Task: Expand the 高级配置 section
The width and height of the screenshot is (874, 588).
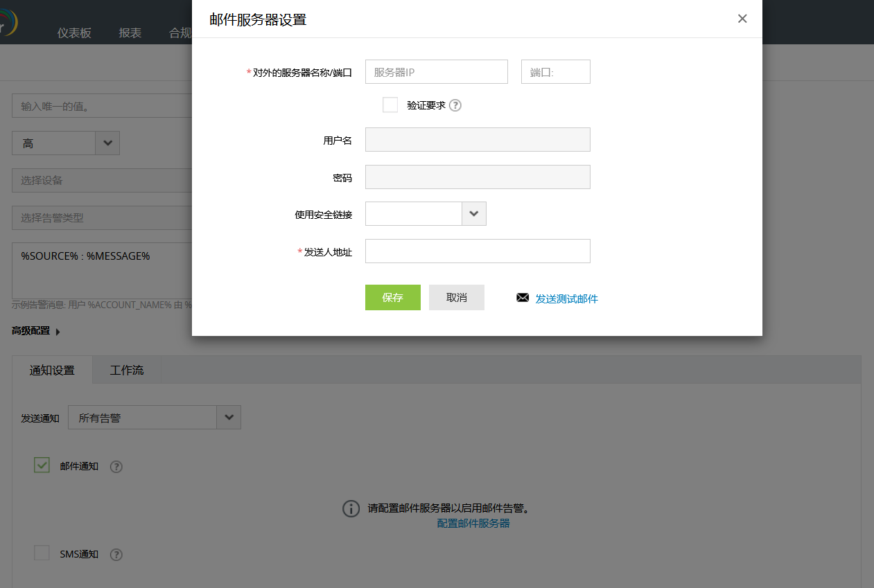Action: [31, 331]
